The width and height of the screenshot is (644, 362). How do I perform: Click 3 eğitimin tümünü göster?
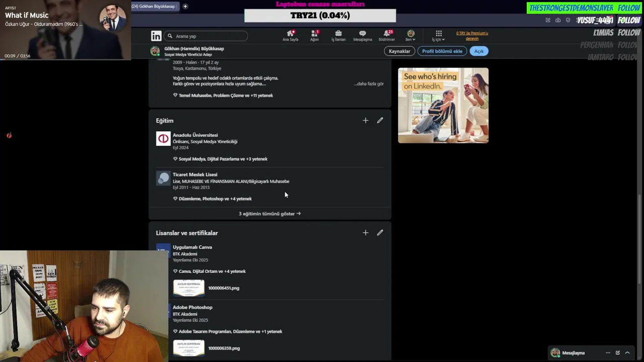click(x=270, y=214)
